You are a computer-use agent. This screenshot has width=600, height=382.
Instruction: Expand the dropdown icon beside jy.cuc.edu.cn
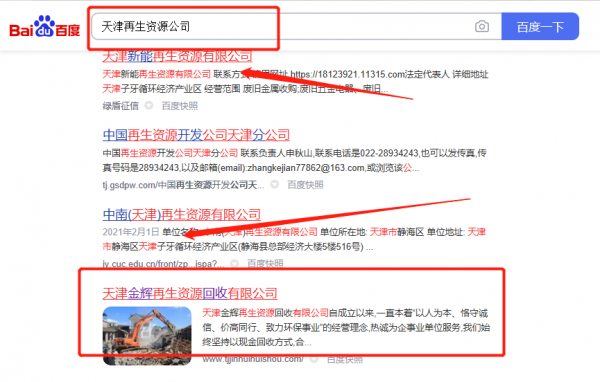235,263
